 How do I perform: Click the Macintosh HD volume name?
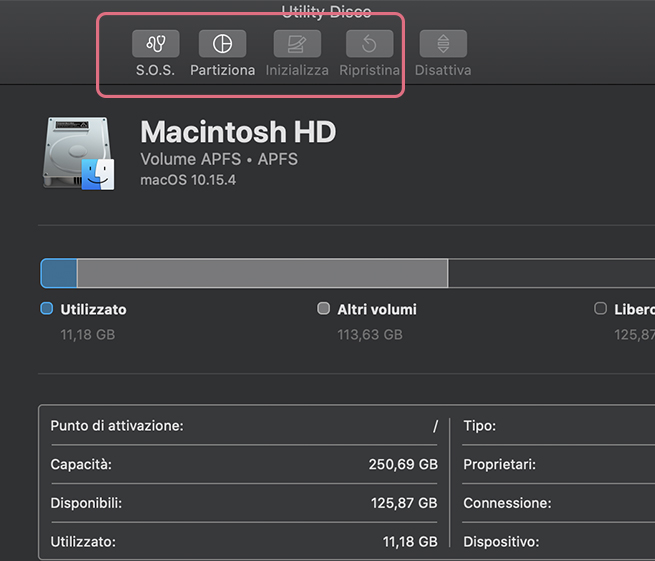coord(238,132)
